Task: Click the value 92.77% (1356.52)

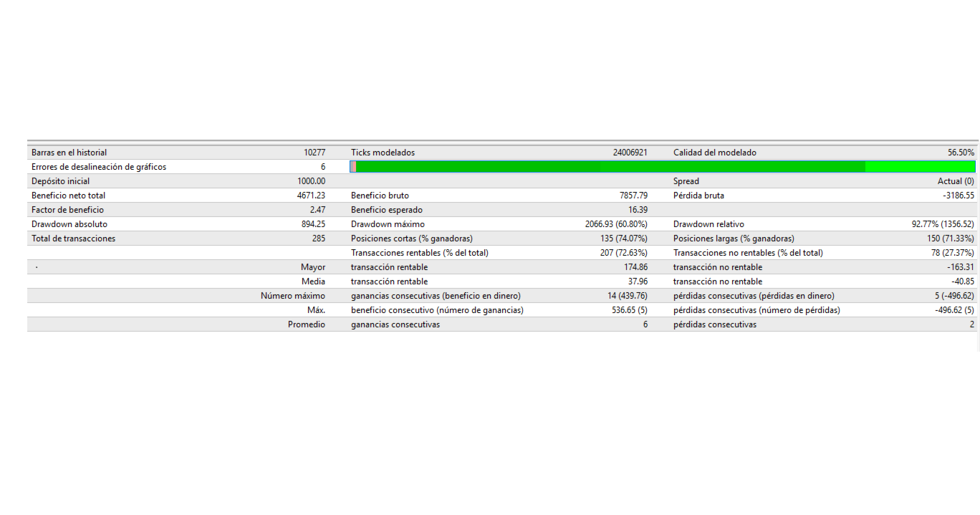Action: (943, 224)
